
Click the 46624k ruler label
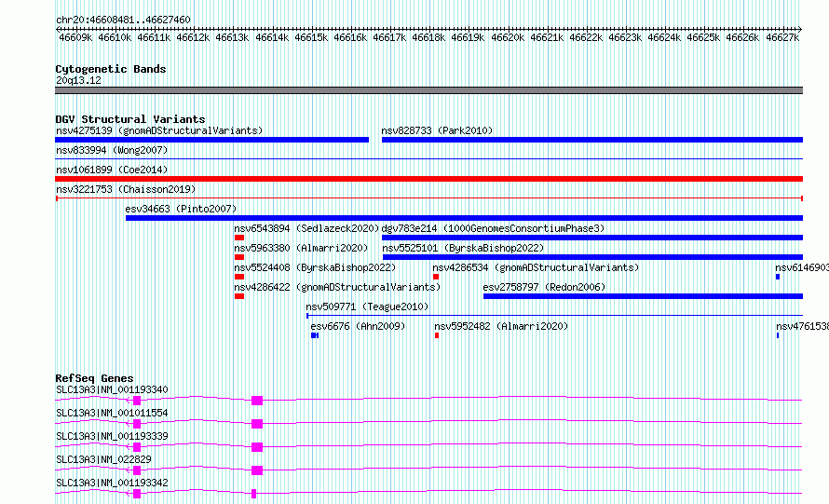click(x=664, y=37)
